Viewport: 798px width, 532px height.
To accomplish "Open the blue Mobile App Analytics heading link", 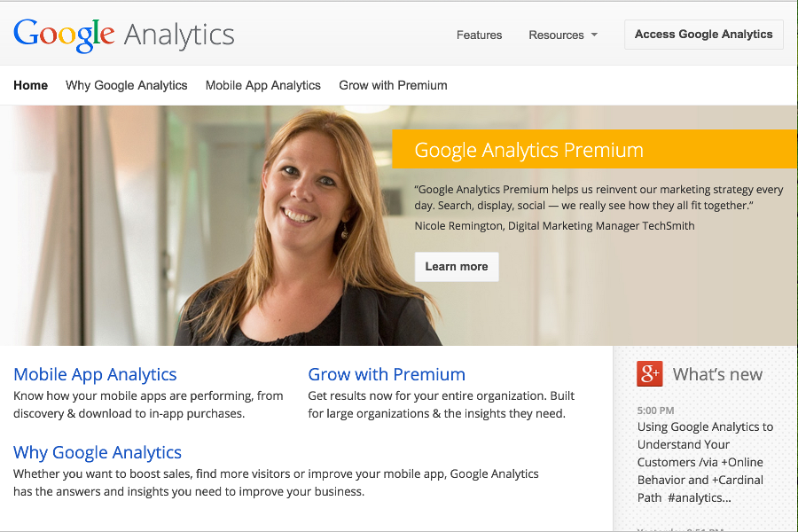I will tap(95, 374).
